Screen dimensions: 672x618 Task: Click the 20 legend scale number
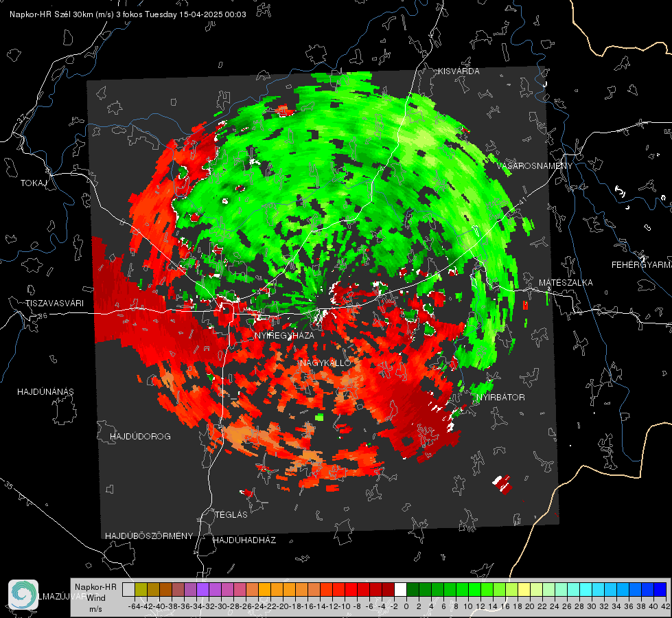tap(530, 606)
